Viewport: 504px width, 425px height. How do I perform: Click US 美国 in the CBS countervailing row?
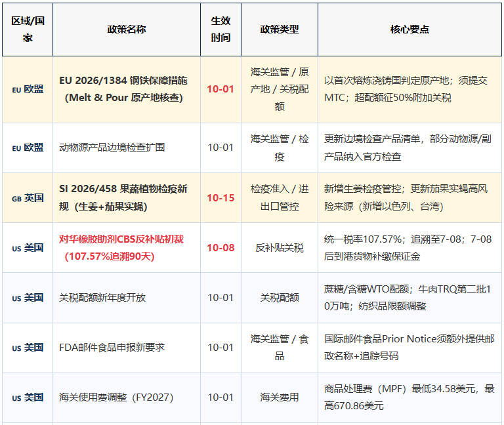(28, 248)
